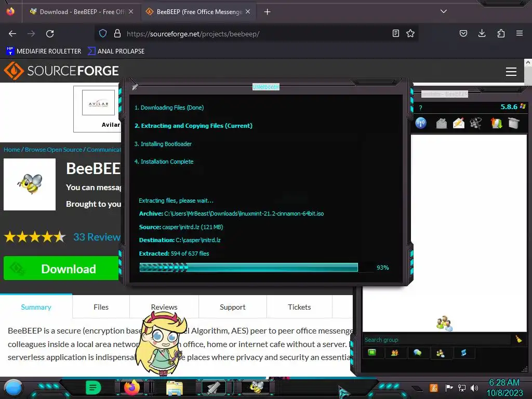Image resolution: width=532 pixels, height=399 pixels.
Task: Click the orange Java tray icon
Action: 434,388
